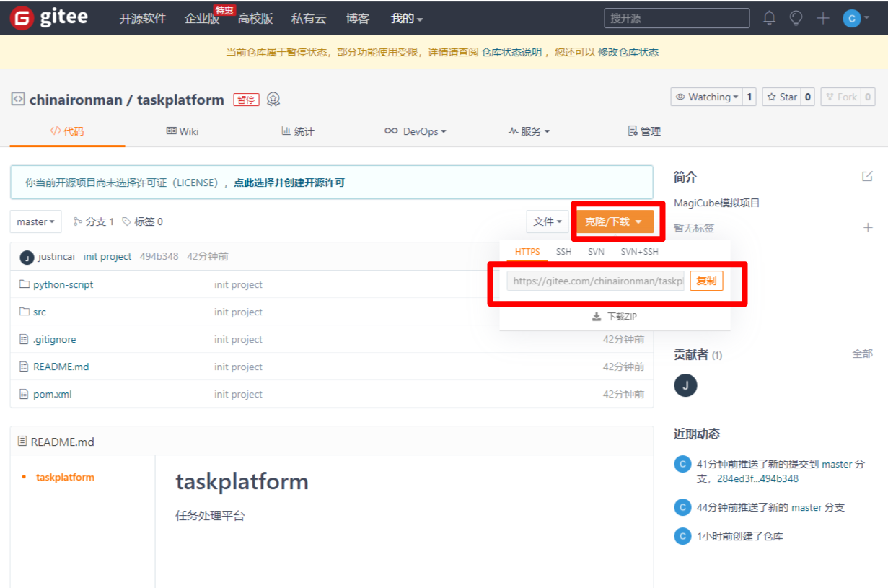888x588 pixels.
Task: Click the chinaironman owner link
Action: coord(76,100)
